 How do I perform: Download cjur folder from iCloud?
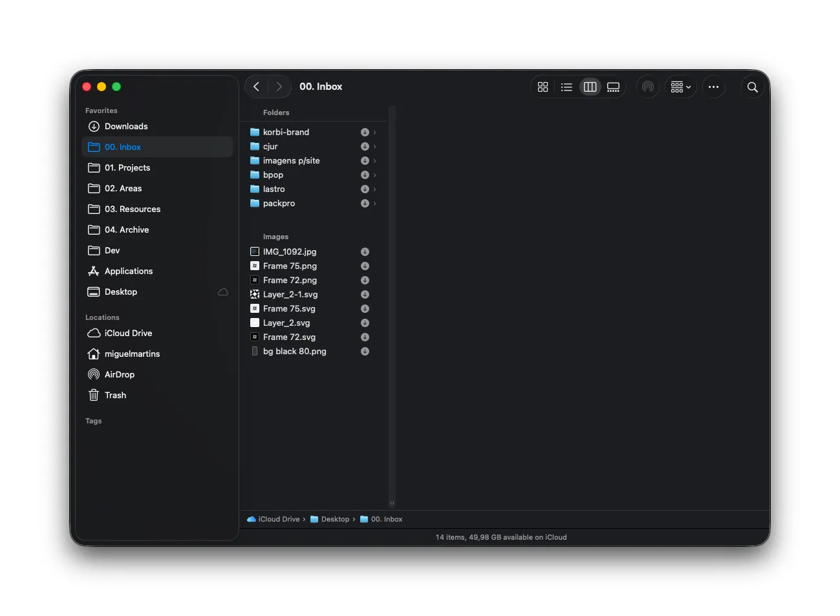coord(365,146)
